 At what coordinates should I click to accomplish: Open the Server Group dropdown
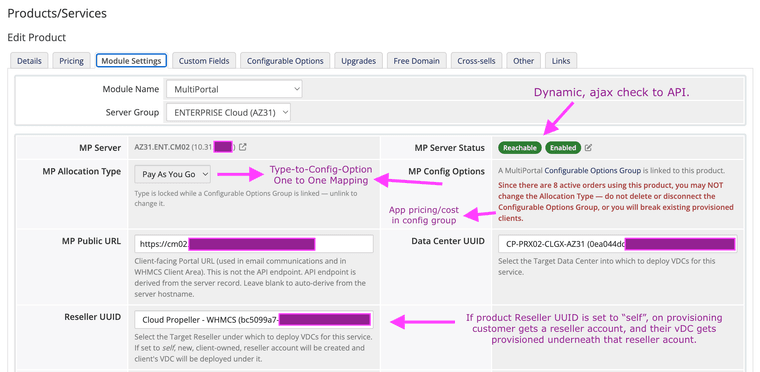228,113
